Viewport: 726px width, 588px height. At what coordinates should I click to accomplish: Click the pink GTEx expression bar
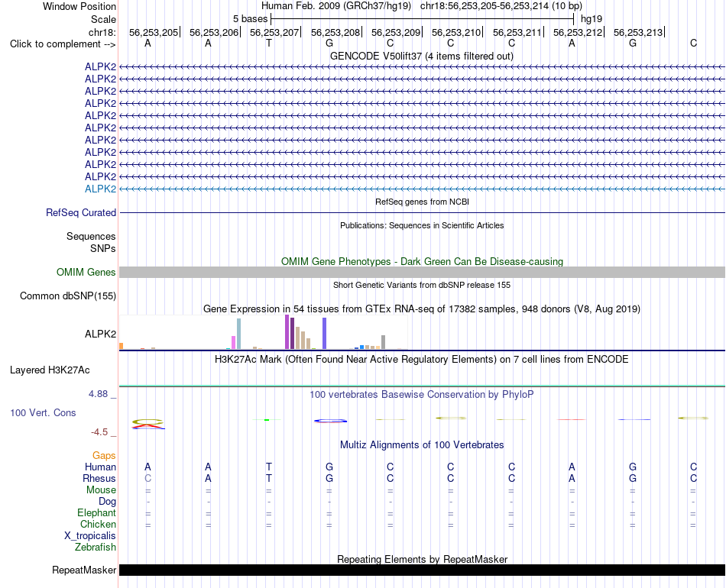pos(233,342)
